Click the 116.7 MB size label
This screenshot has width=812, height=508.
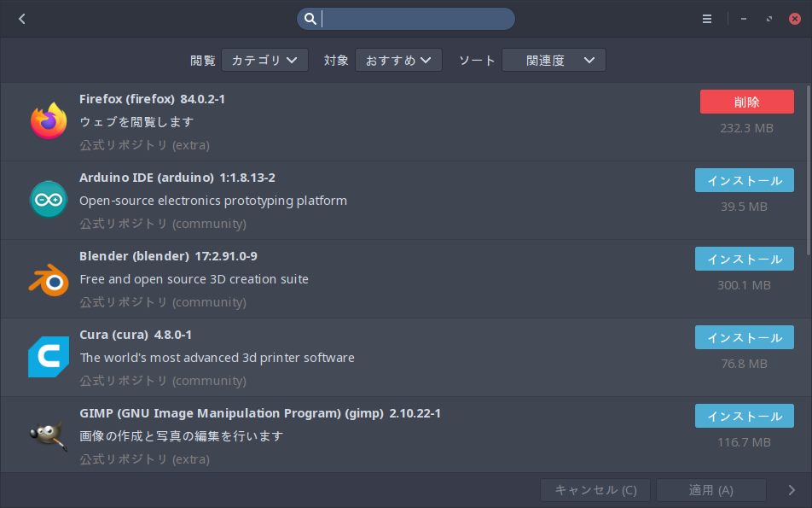(744, 442)
